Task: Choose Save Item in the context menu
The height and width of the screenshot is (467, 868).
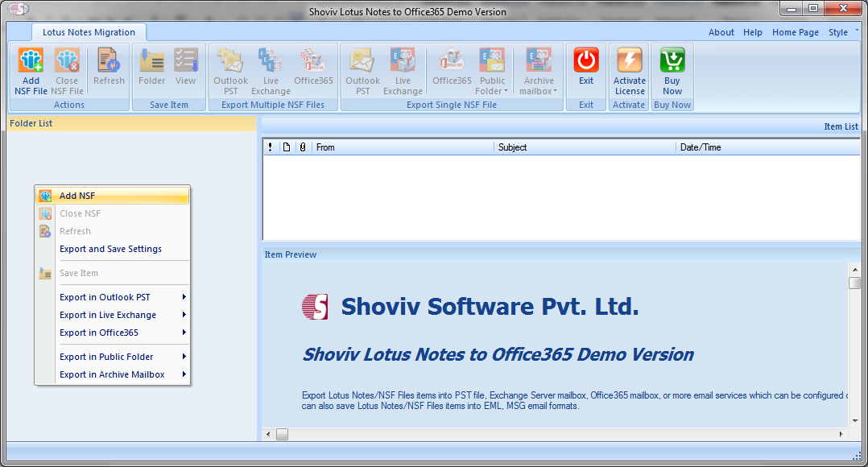Action: [113, 273]
